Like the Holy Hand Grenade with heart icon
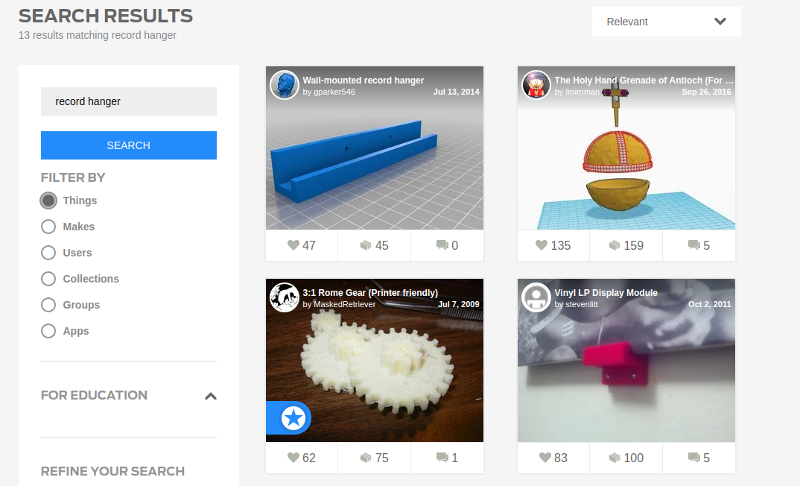800x486 pixels. (541, 245)
